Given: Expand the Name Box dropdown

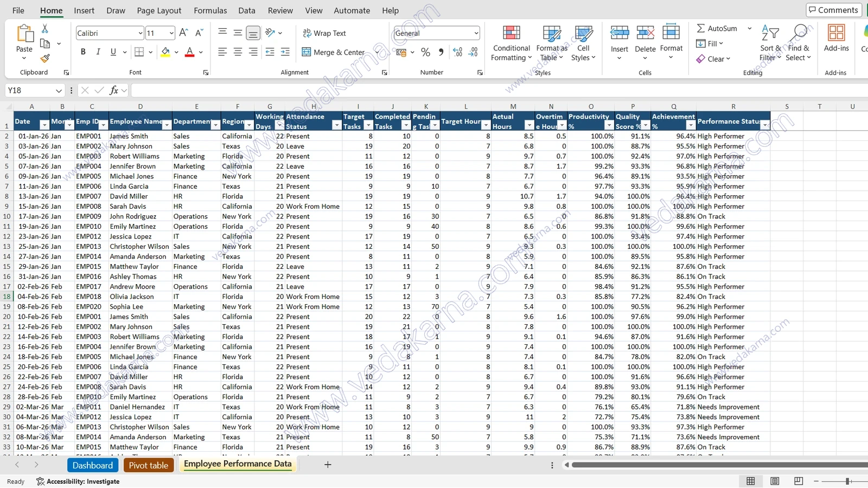Looking at the screenshot, I should click(x=59, y=91).
